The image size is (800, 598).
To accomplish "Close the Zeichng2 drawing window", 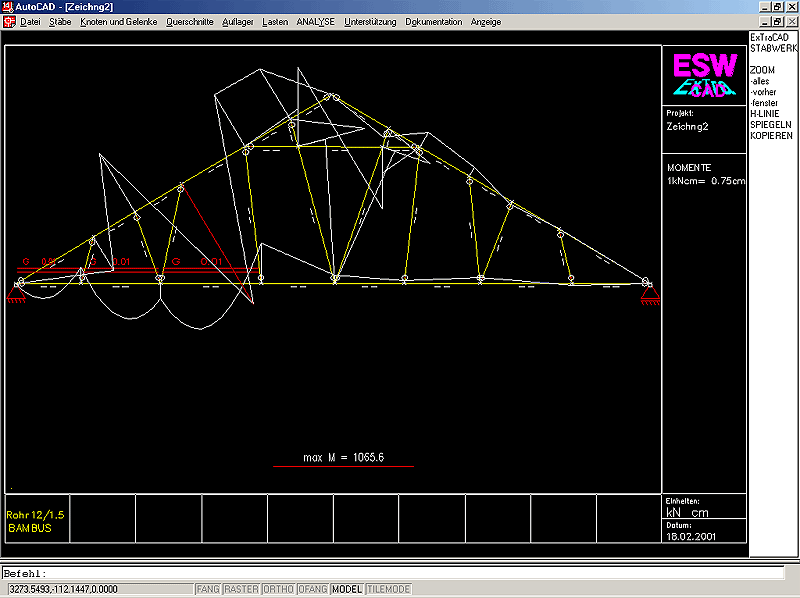I will click(791, 22).
